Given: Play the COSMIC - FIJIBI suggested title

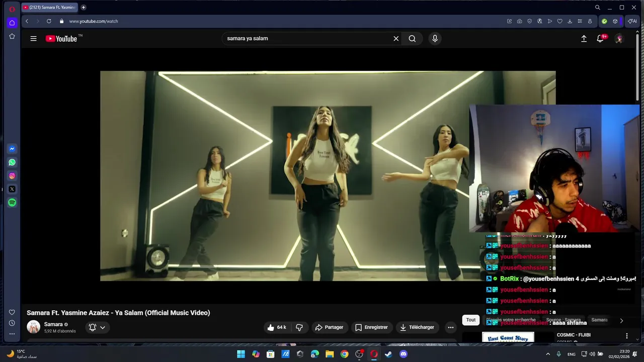Looking at the screenshot, I should (574, 335).
